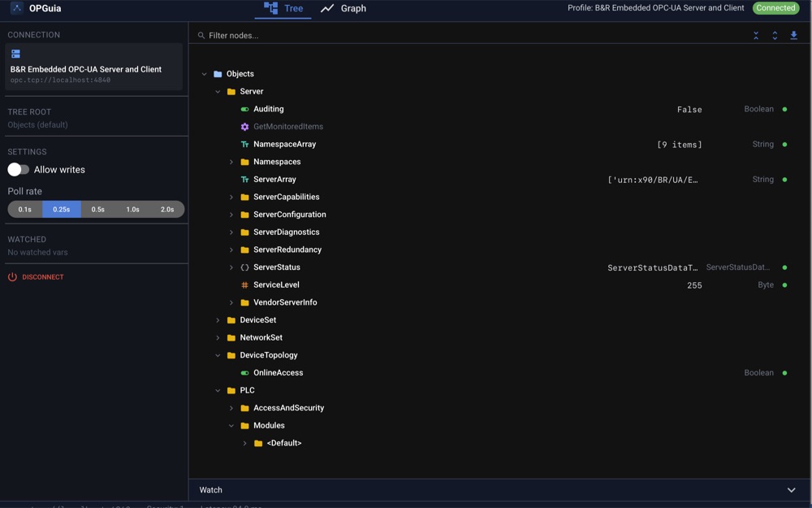Set poll rate to 0.1s
This screenshot has height=508, width=812.
(25, 210)
